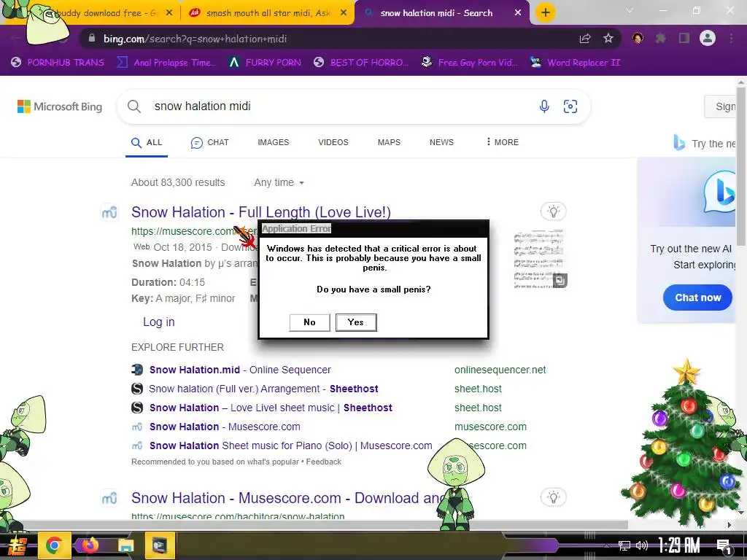
Task: Switch to the MAPS tab
Action: point(389,142)
